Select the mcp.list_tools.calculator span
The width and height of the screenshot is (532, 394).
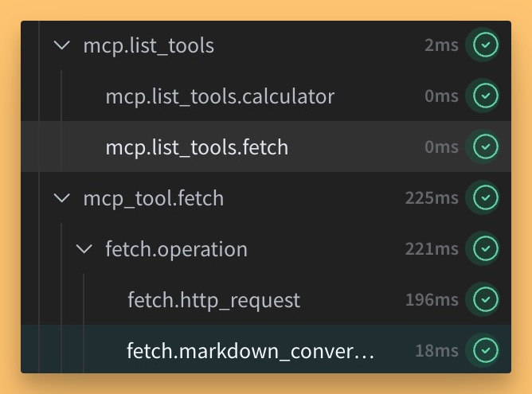[x=220, y=96]
